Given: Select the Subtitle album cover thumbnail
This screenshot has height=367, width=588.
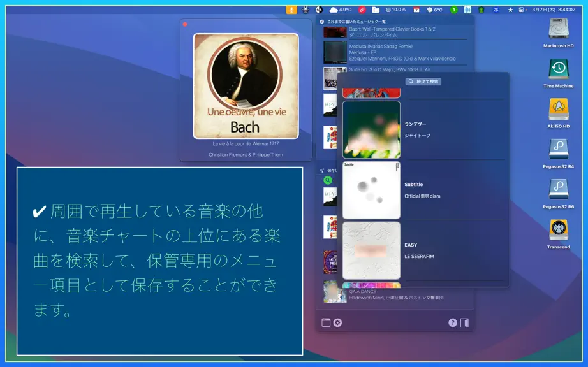Looking at the screenshot, I should (371, 190).
